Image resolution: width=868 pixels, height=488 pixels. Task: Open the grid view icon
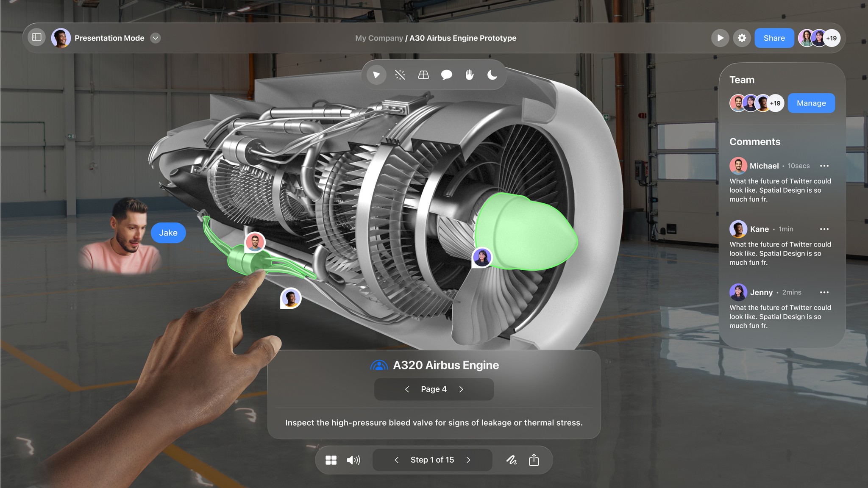[x=331, y=460]
